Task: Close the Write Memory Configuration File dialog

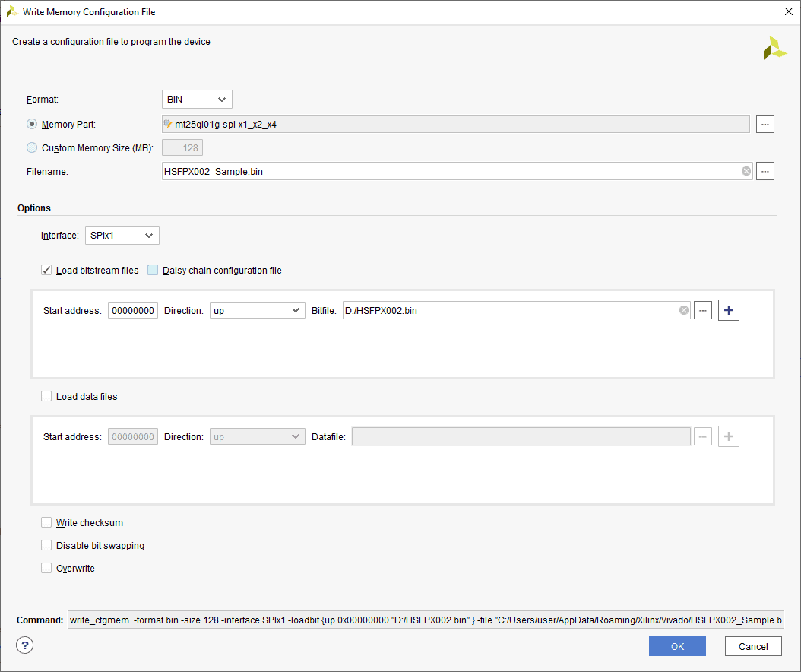Action: 787,11
